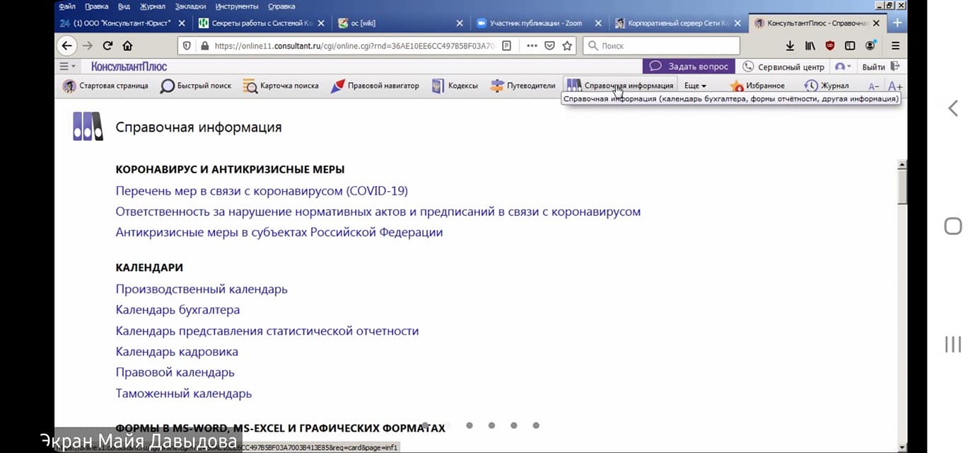Open Таможенный календарь link
This screenshot has width=980, height=453.
[184, 394]
